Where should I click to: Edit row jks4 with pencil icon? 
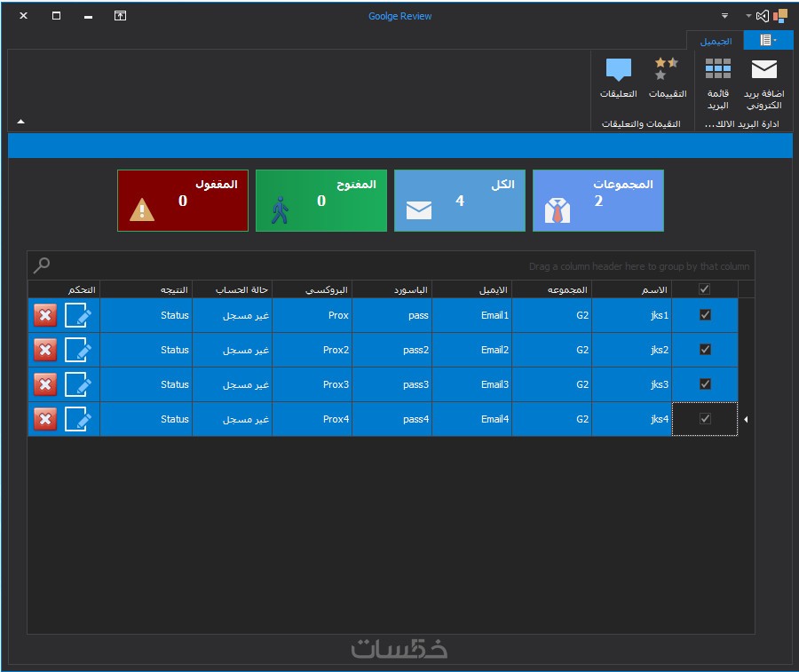point(78,419)
